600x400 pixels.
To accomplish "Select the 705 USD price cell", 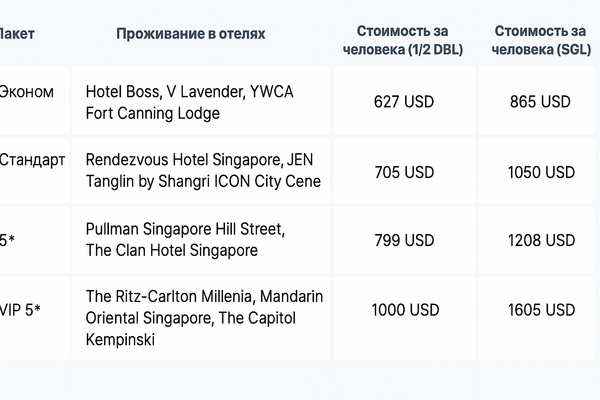I will pos(403,172).
